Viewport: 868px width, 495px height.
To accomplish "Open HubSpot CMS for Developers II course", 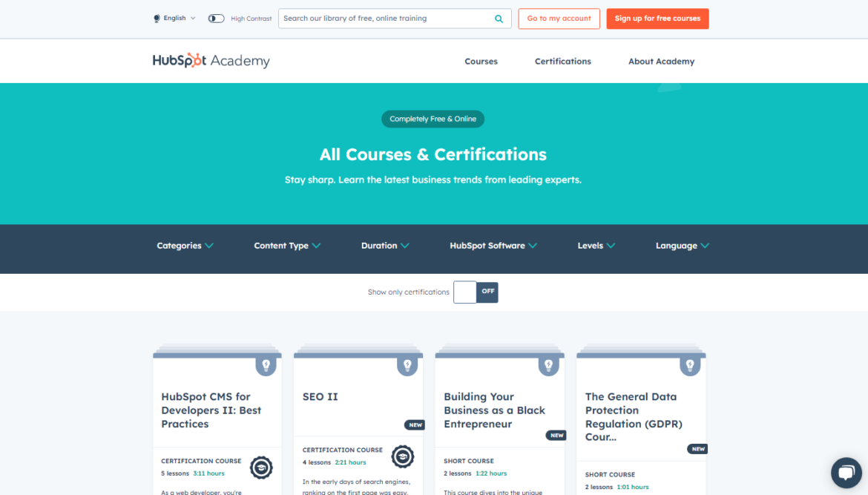I will (211, 410).
